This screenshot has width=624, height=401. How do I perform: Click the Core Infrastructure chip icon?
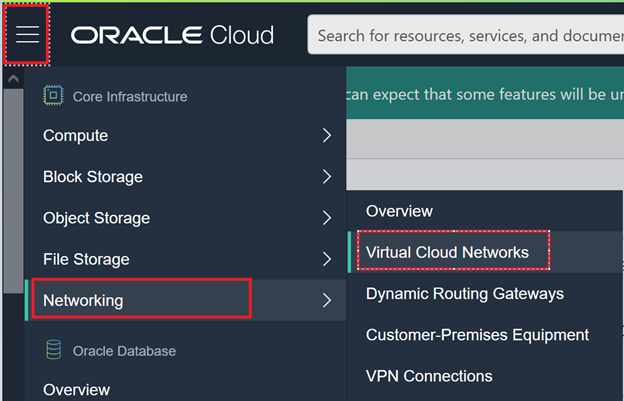click(53, 96)
